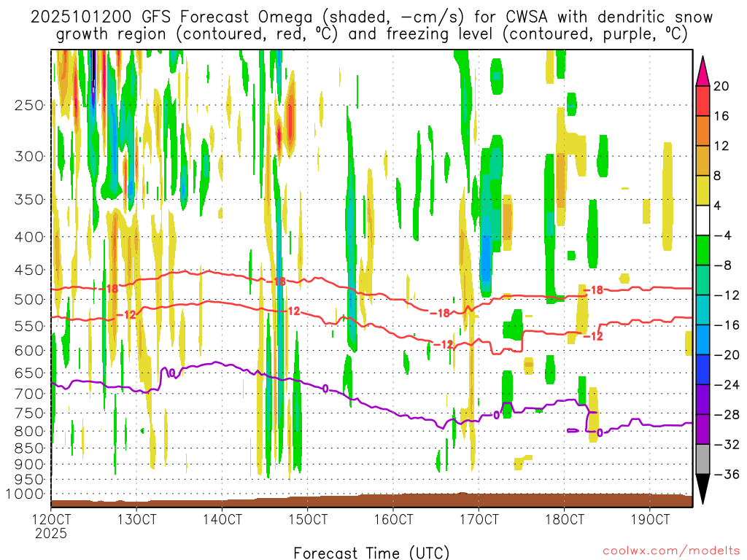
Task: Select the "400" pressure level label
Action: (29, 237)
